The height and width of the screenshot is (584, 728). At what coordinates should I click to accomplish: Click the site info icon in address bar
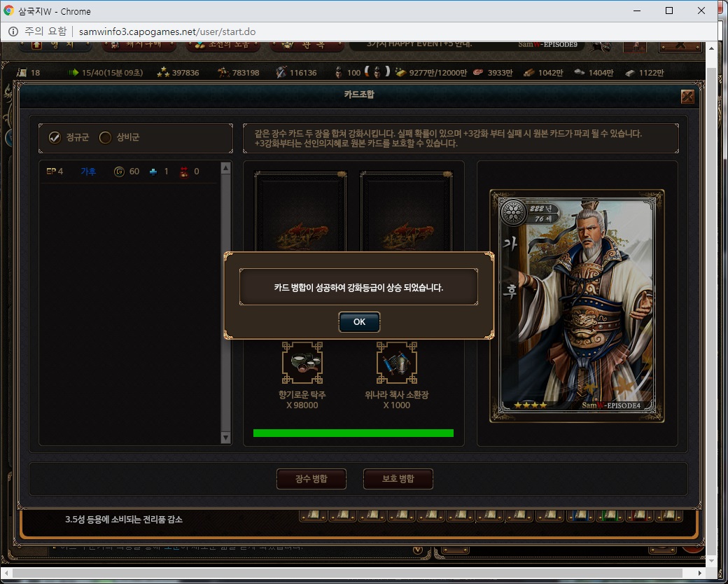coord(13,32)
